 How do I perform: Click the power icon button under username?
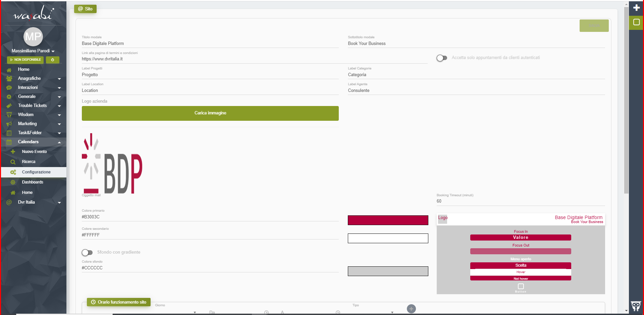(53, 60)
